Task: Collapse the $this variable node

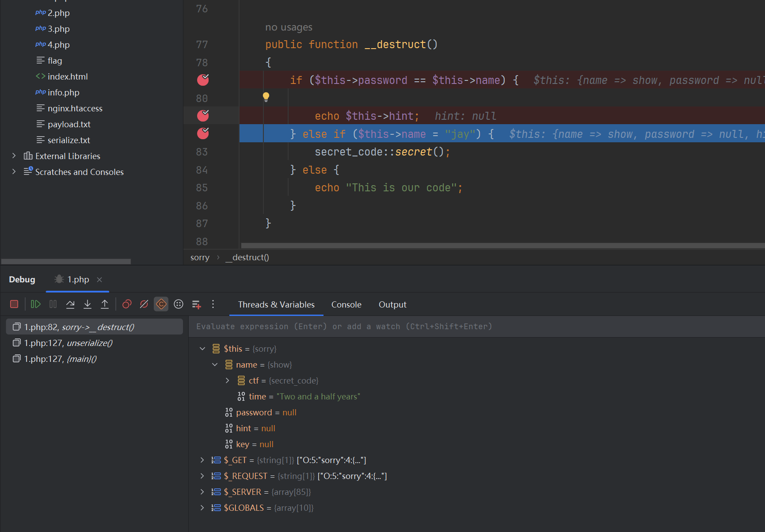Action: click(x=202, y=349)
